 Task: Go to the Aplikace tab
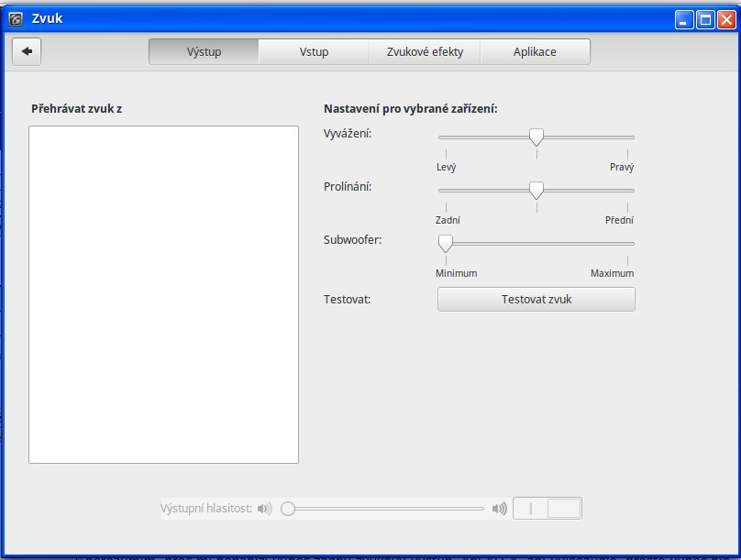point(535,52)
